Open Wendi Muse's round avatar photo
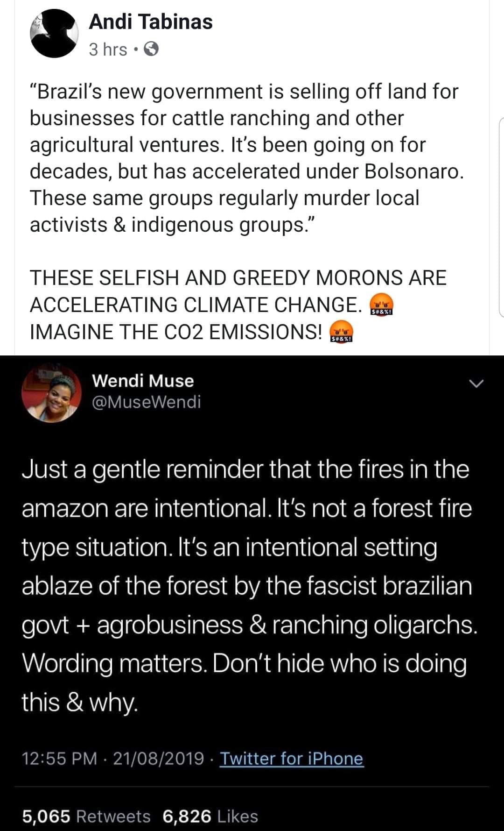This screenshot has width=504, height=831. pyautogui.click(x=52, y=392)
